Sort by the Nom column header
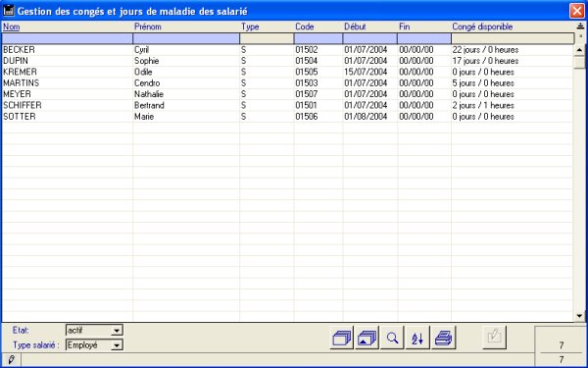 (11, 26)
